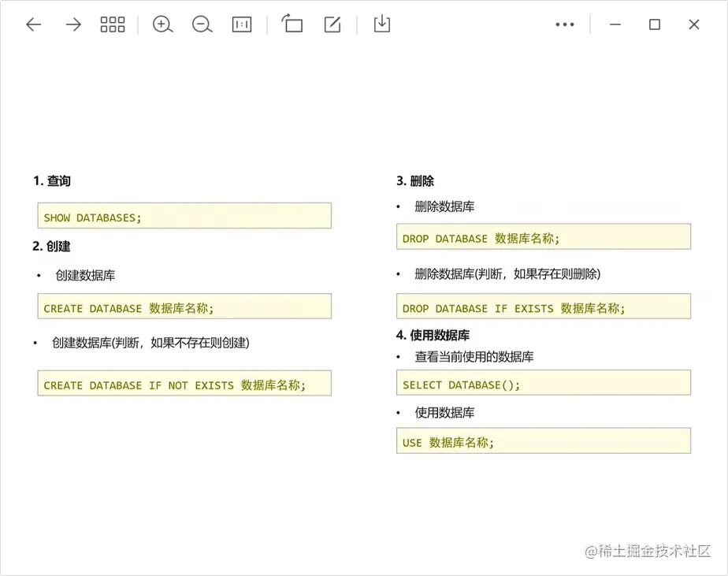Open the thumbnail grid view
This screenshot has width=728, height=576.
point(113,24)
